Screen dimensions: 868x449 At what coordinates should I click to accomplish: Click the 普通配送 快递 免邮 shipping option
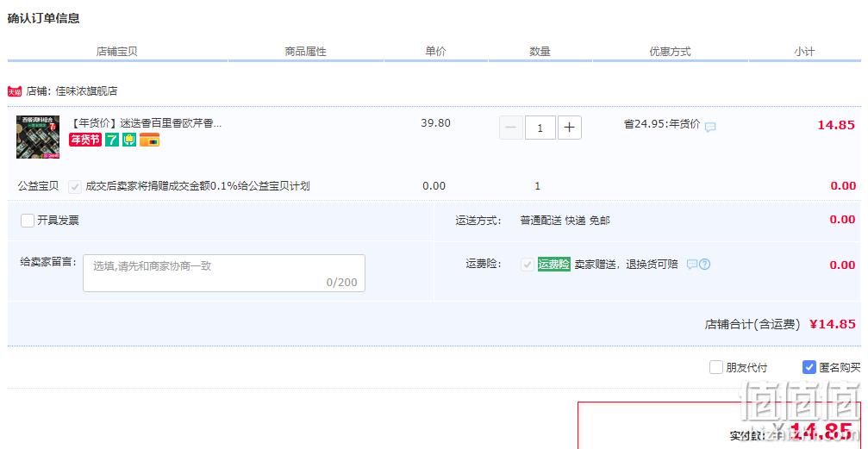click(565, 221)
